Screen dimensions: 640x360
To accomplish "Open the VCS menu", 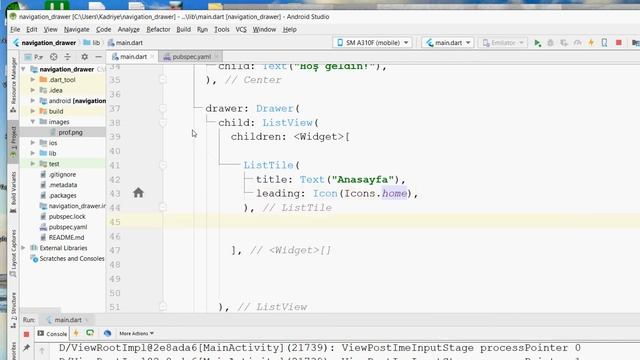I will tap(241, 29).
